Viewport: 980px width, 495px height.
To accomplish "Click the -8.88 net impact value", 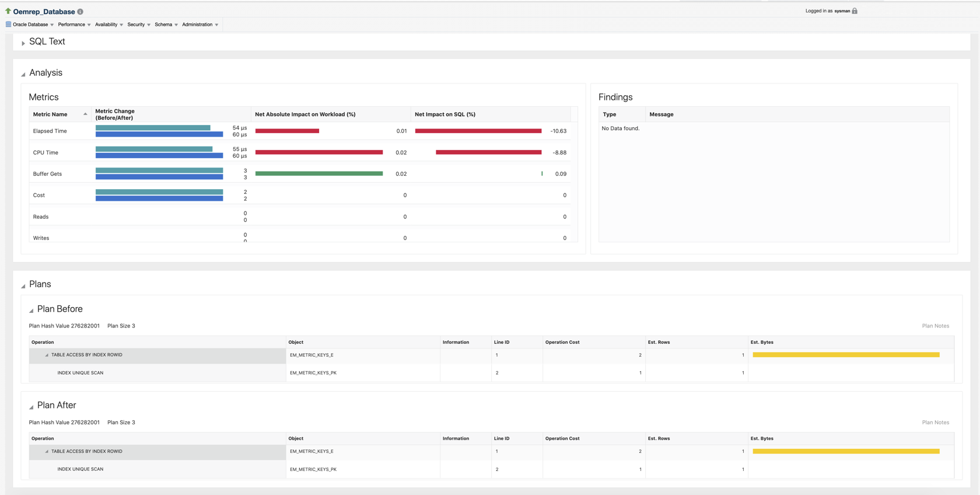I will (559, 152).
